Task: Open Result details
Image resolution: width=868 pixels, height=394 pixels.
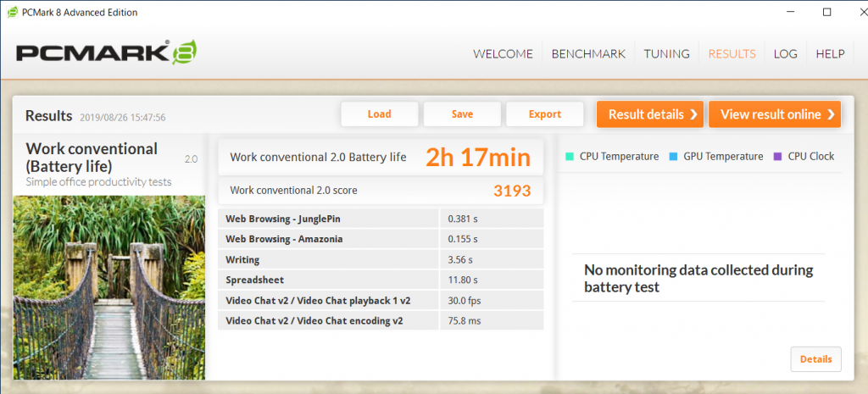Action: tap(650, 114)
